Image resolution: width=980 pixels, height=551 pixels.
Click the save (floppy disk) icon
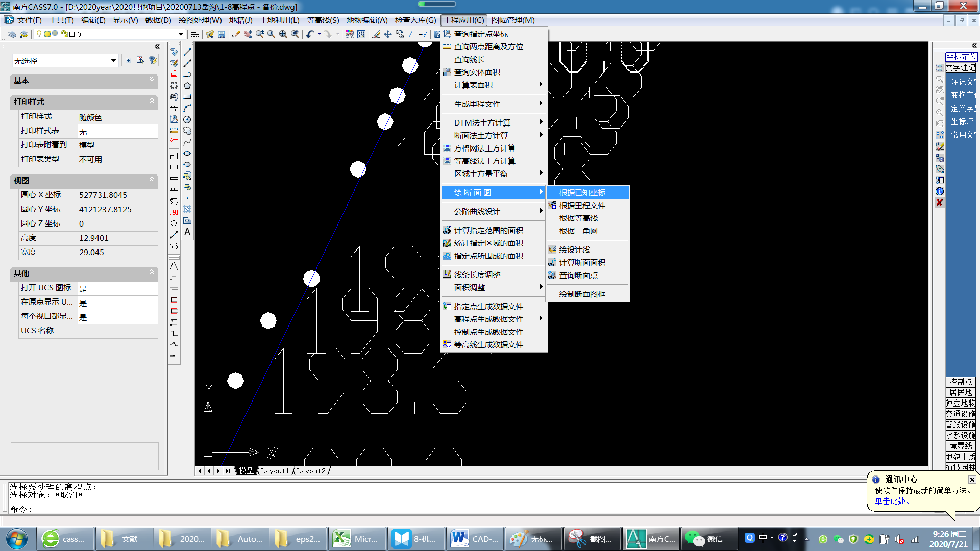222,34
